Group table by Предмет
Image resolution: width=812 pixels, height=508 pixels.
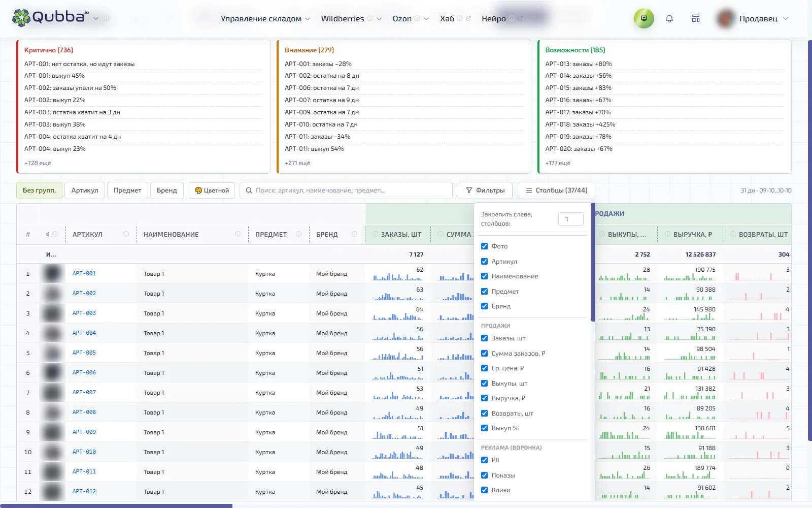[x=127, y=190]
